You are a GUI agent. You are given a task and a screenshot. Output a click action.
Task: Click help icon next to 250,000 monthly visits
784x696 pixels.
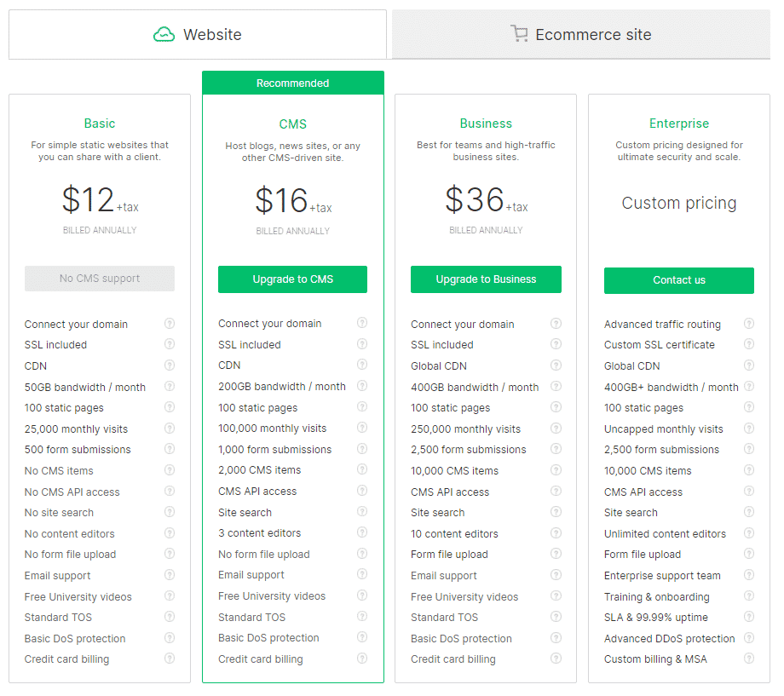[556, 429]
